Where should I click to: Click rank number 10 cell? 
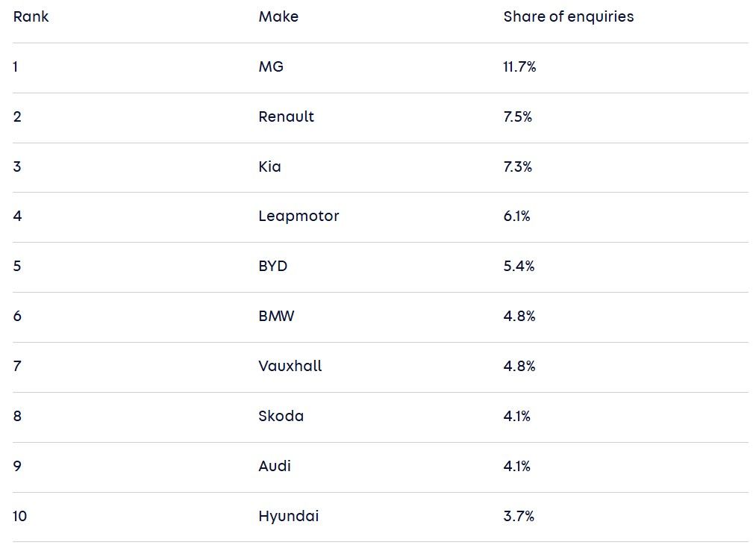tap(19, 517)
